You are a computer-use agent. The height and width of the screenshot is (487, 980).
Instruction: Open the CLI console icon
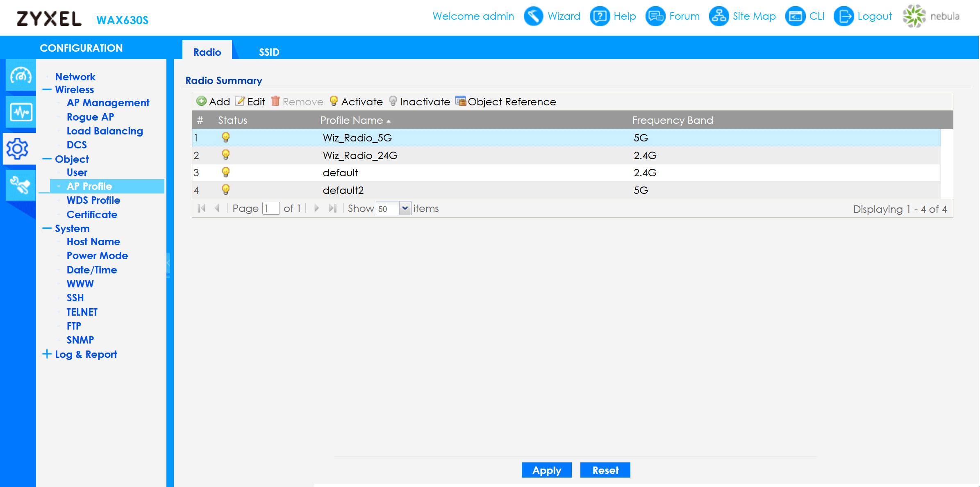tap(795, 16)
